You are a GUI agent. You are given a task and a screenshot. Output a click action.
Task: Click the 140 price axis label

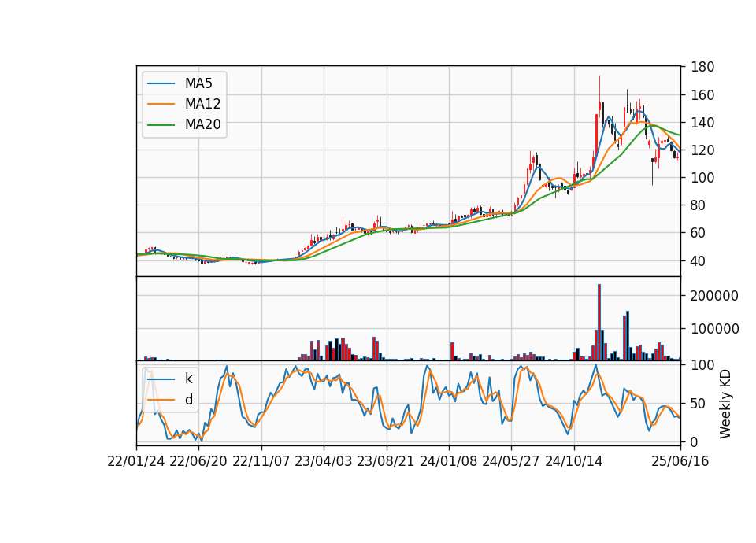click(x=702, y=123)
